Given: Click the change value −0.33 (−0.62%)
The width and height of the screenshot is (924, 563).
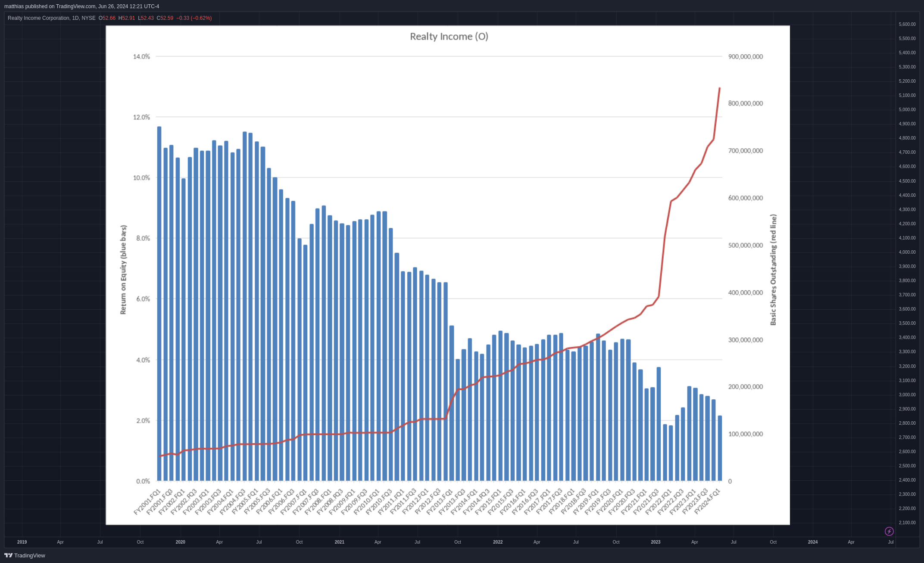Looking at the screenshot, I should pyautogui.click(x=194, y=18).
